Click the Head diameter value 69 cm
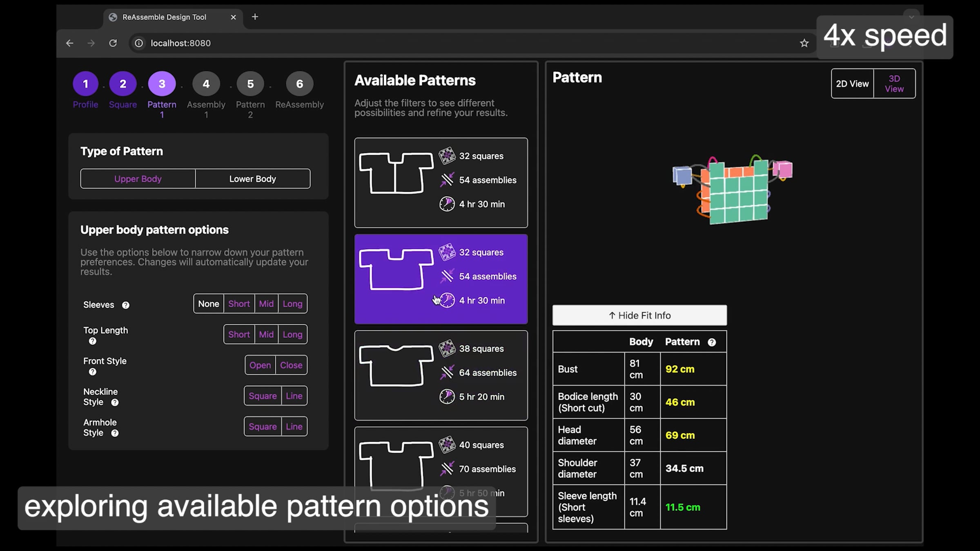 coord(680,435)
